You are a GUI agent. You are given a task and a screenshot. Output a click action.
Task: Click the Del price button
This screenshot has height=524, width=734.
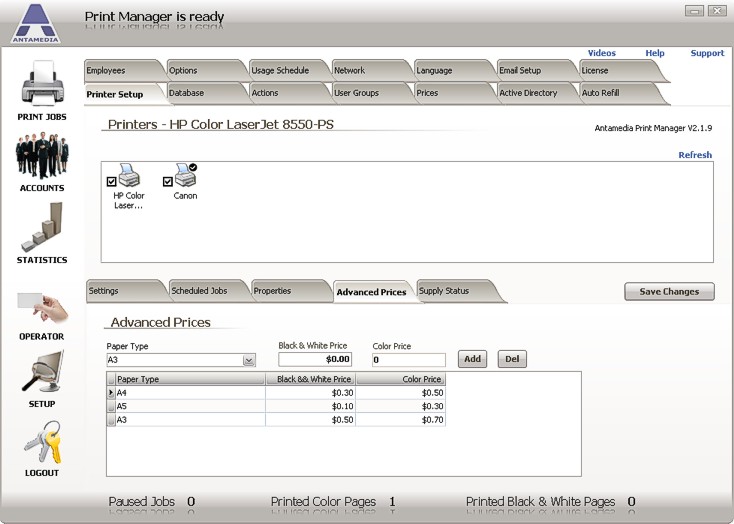(512, 359)
